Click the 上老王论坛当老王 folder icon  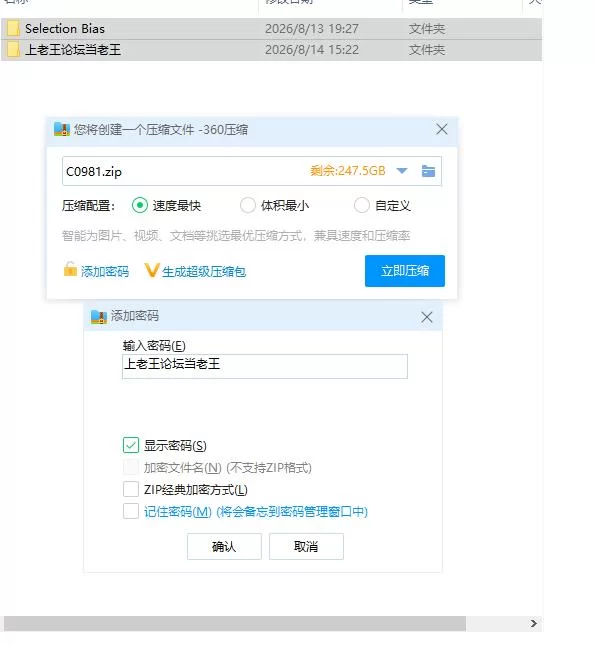point(13,49)
